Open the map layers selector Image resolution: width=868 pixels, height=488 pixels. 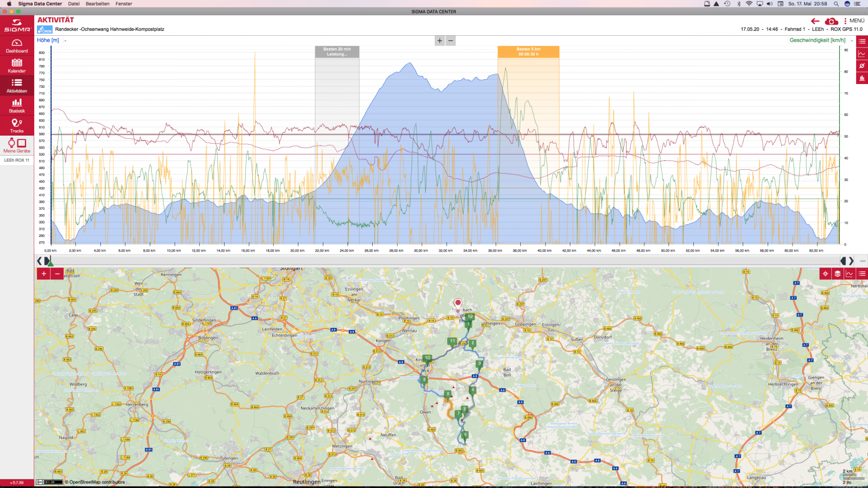pos(838,274)
